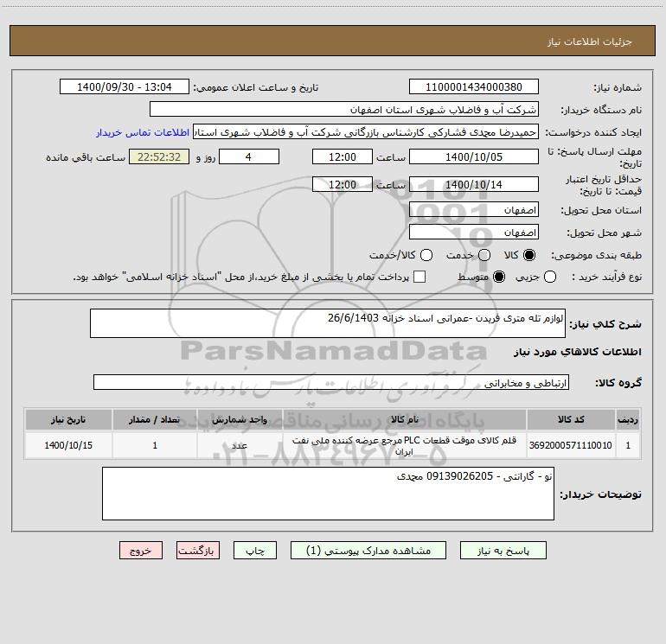Select the خدمت radio button

pyautogui.click(x=484, y=255)
